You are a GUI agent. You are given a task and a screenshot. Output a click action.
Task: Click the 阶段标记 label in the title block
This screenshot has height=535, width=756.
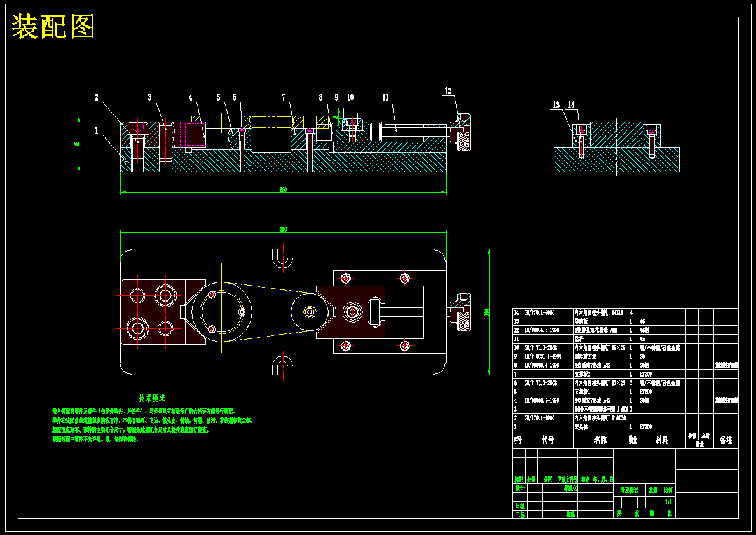click(x=629, y=490)
